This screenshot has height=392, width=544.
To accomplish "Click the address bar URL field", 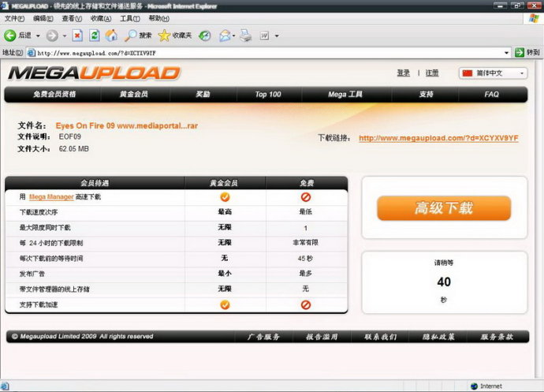I will click(269, 53).
